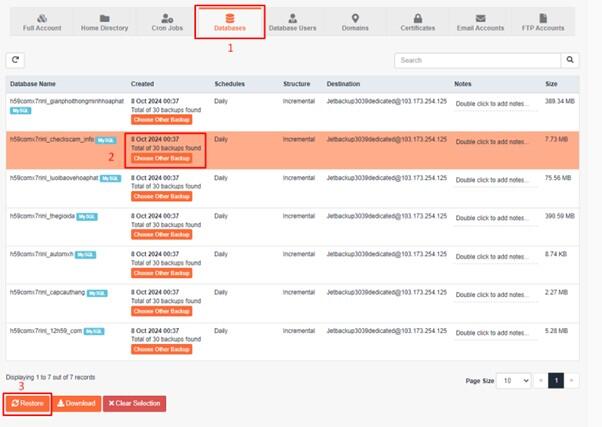Viewport: 602px width, 427px height.
Task: Click the 389.34 MB size cell
Action: coord(560,101)
